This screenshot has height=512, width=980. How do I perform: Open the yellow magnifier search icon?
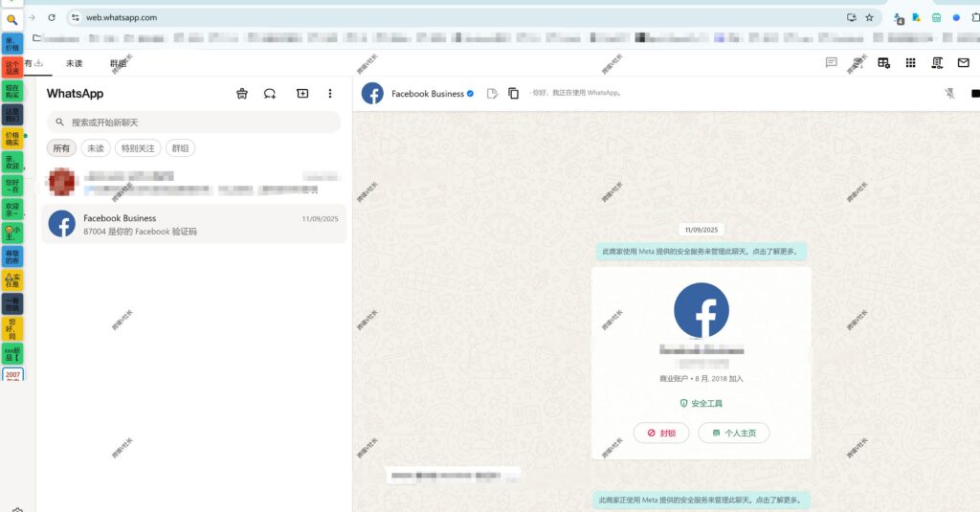coord(11,20)
